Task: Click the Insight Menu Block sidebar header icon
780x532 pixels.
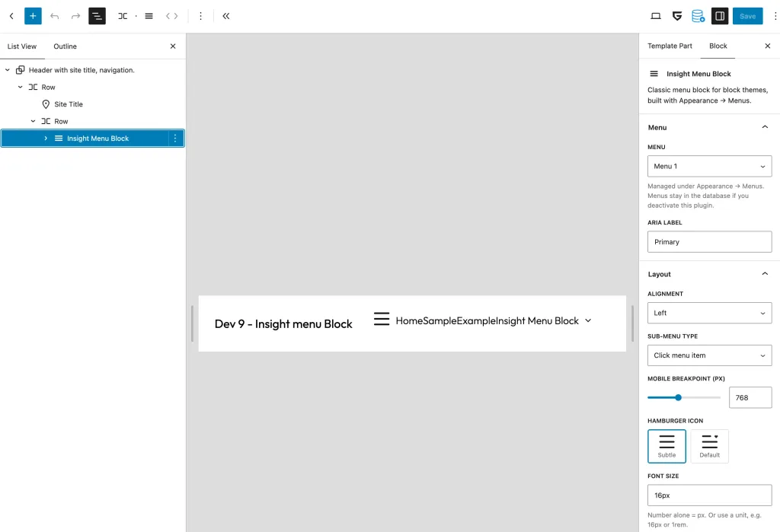Action: tap(654, 74)
